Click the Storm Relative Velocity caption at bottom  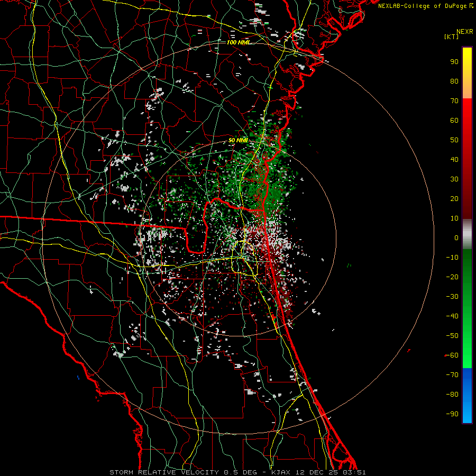[x=237, y=472]
